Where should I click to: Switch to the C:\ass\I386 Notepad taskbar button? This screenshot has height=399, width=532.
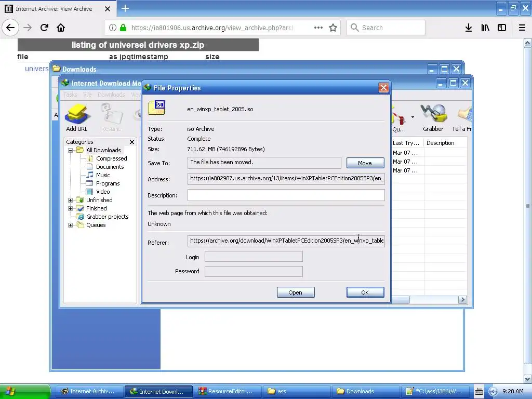(x=435, y=392)
